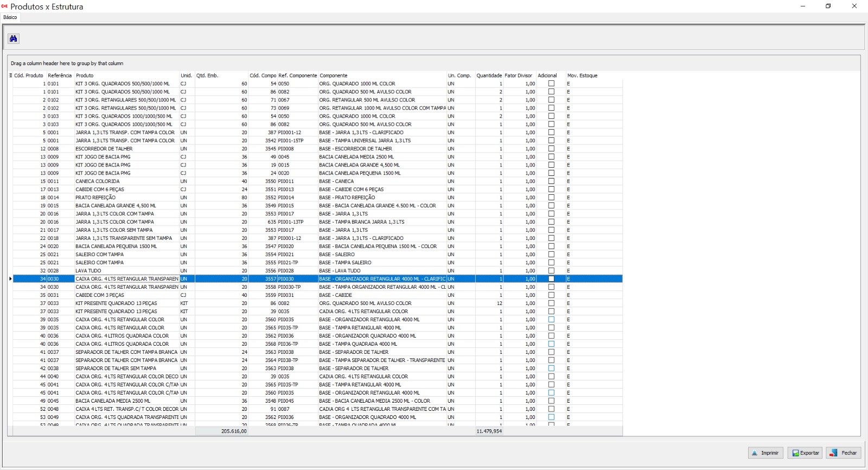This screenshot has width=868, height=470.
Task: Select the PRATO REFEIÇÃO product row
Action: point(95,198)
